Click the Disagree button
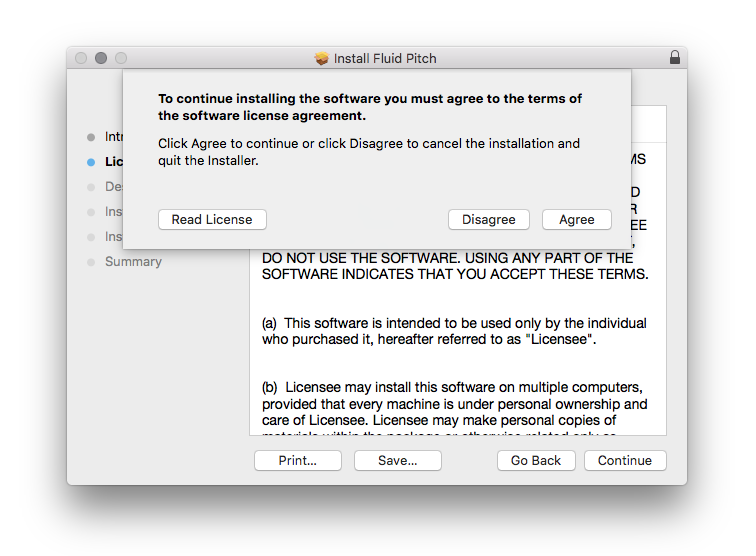 click(x=488, y=219)
